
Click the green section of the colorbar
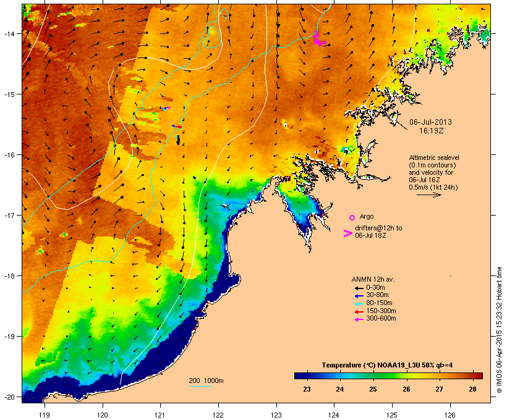click(x=385, y=376)
